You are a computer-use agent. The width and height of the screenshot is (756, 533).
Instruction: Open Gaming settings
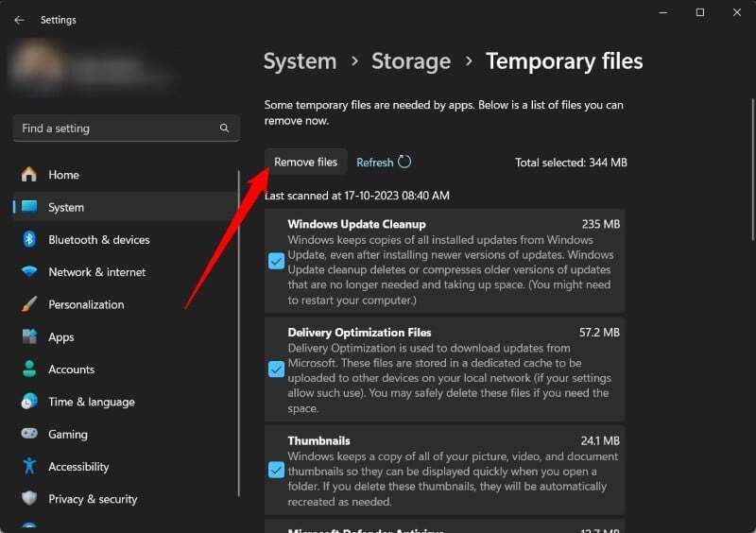pos(126,434)
